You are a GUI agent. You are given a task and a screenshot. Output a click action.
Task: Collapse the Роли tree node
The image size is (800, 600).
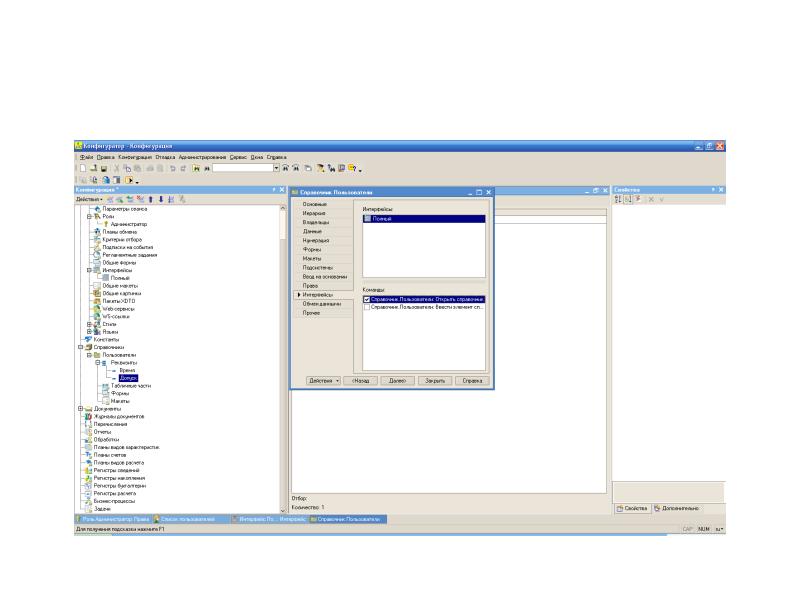tap(89, 216)
